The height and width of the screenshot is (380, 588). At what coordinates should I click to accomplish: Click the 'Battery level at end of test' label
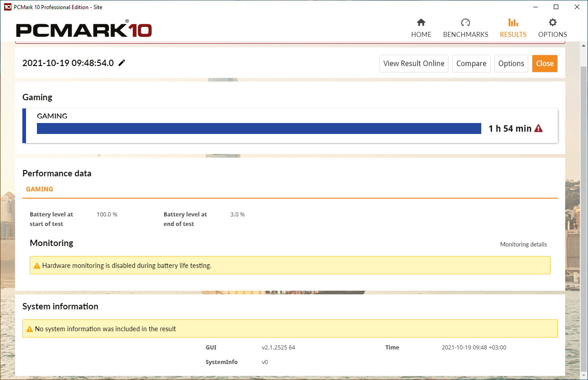tap(185, 219)
